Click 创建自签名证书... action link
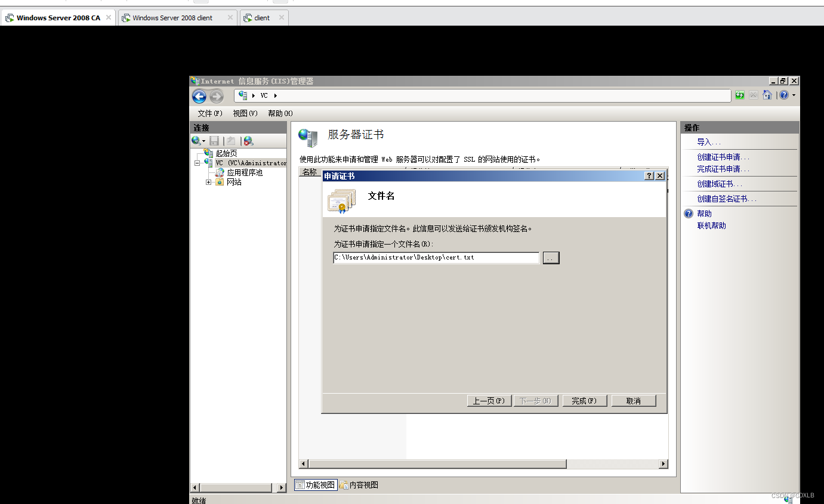The width and height of the screenshot is (824, 504). [x=727, y=199]
